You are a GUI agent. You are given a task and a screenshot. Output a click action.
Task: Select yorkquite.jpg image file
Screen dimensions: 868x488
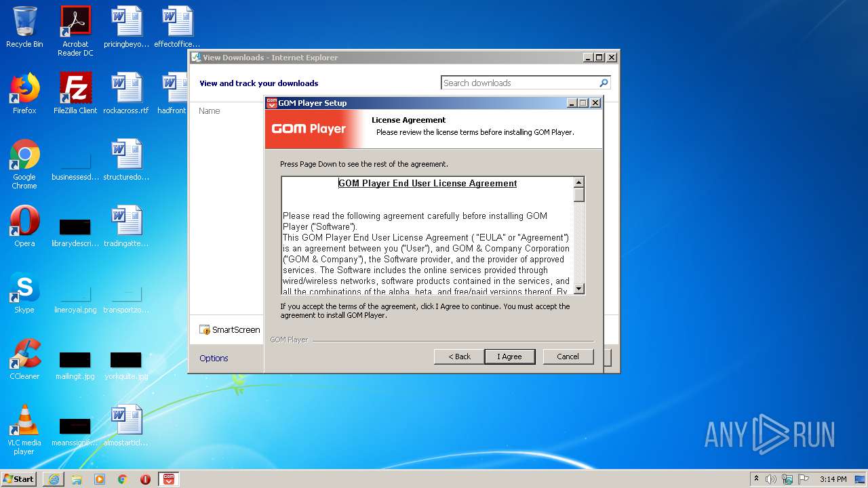pyautogui.click(x=126, y=363)
